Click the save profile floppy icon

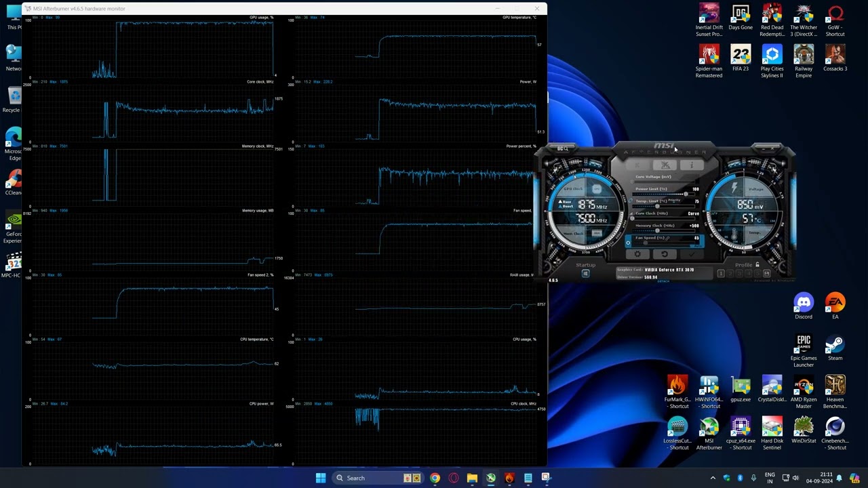click(766, 274)
